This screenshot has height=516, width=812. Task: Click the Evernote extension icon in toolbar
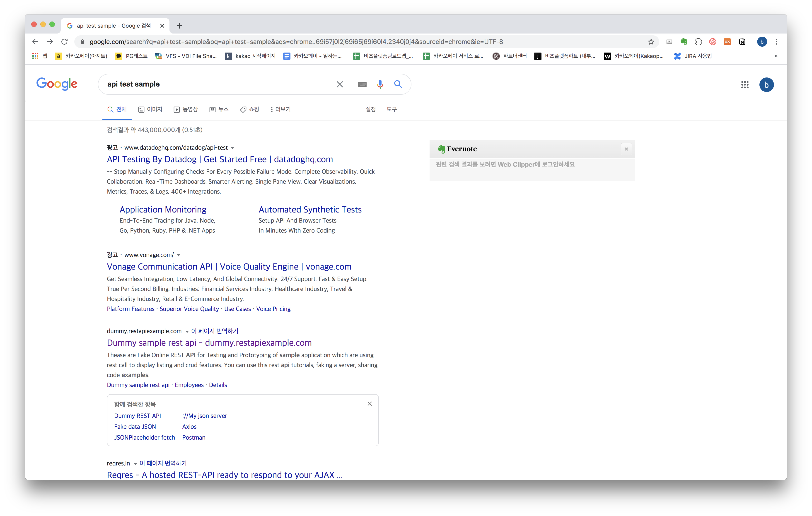coord(684,42)
